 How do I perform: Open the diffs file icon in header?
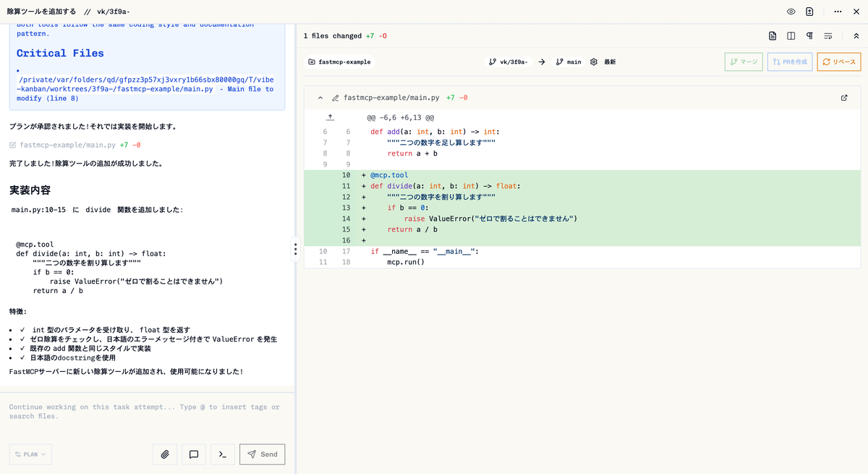[x=809, y=12]
